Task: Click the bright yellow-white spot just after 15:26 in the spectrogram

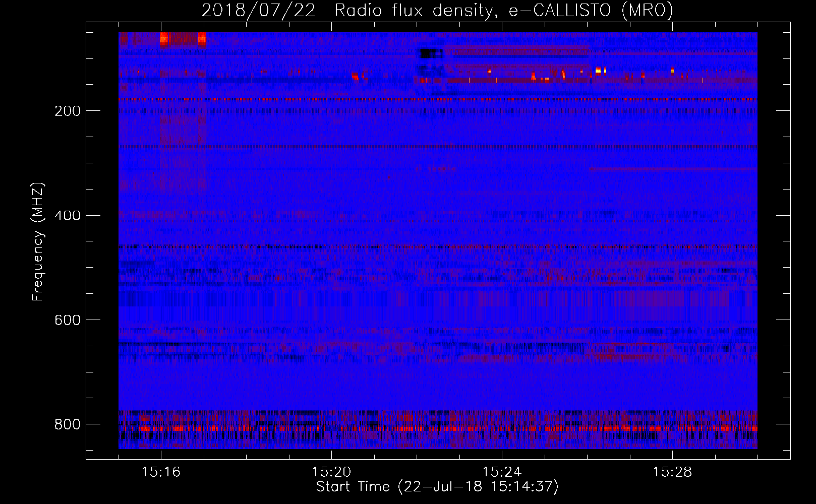Action: coord(598,71)
